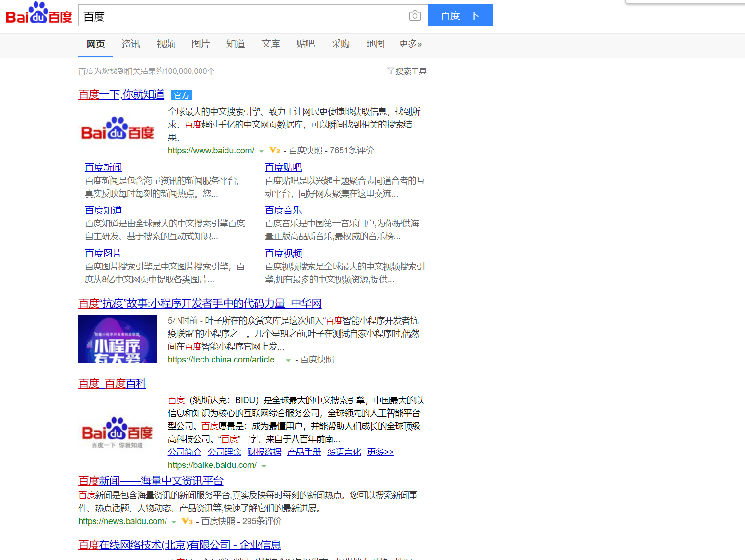Switch to the 地图 tab
Image resolution: width=745 pixels, height=560 pixels.
pos(376,44)
